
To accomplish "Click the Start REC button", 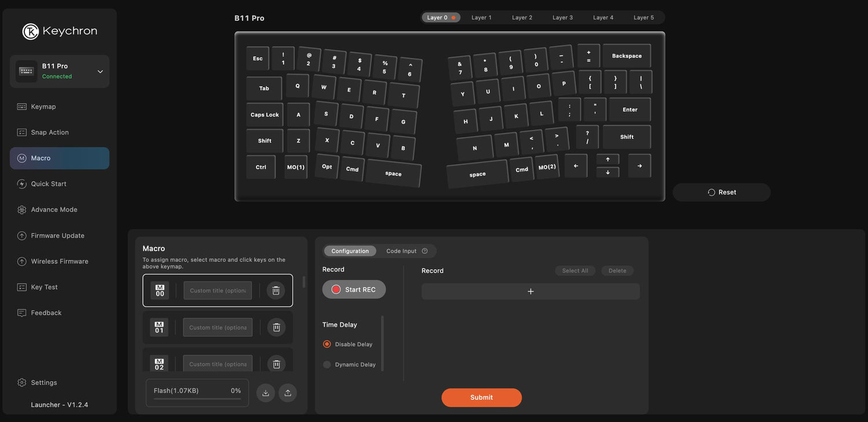I will coord(354,289).
